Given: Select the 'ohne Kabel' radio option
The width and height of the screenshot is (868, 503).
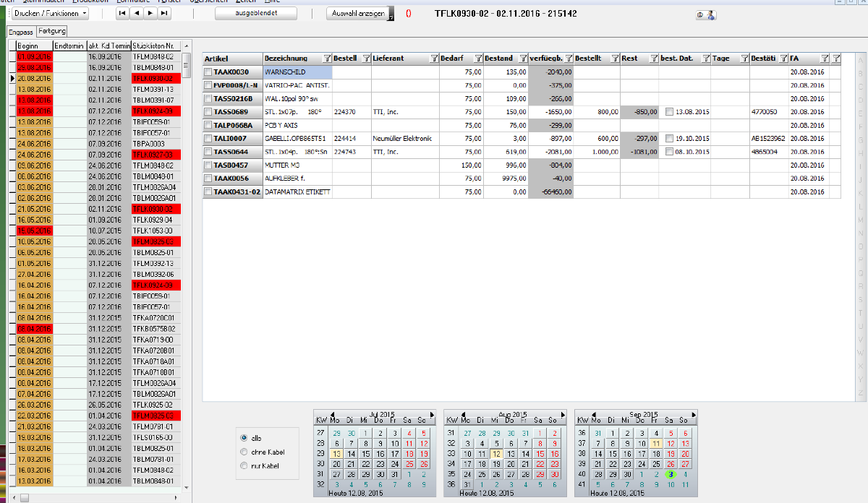Looking at the screenshot, I should click(x=243, y=452).
